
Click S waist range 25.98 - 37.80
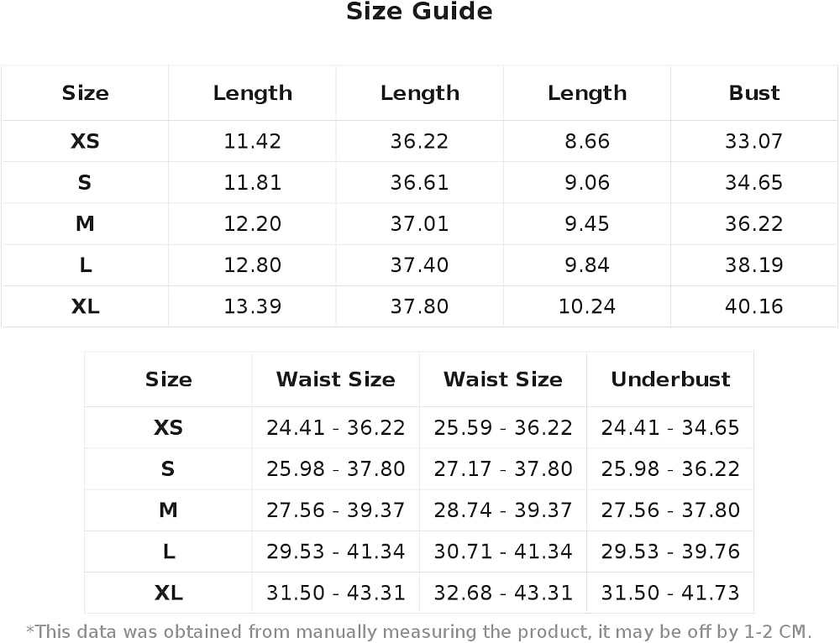[x=336, y=469]
